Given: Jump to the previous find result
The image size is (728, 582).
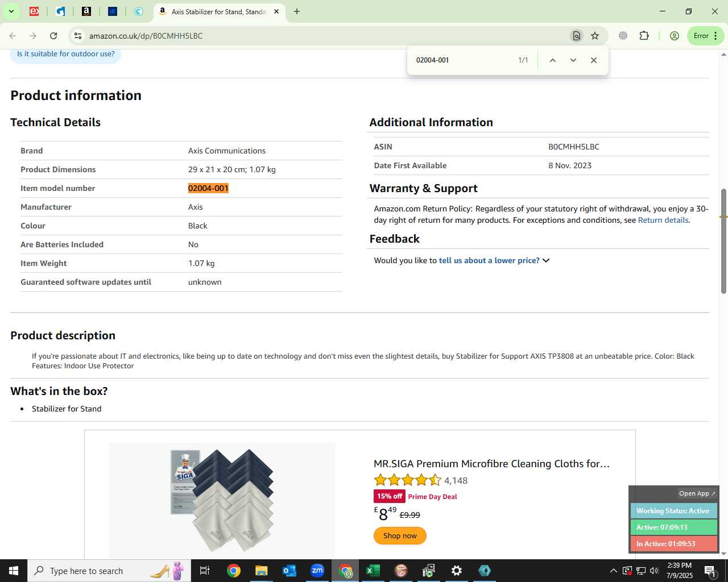Looking at the screenshot, I should click(x=552, y=60).
